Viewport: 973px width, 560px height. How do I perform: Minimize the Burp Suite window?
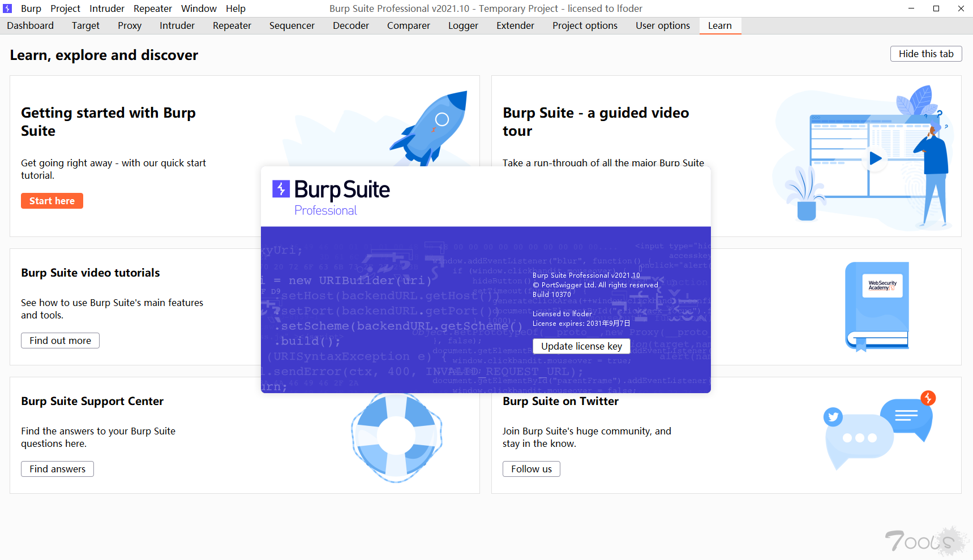(911, 8)
